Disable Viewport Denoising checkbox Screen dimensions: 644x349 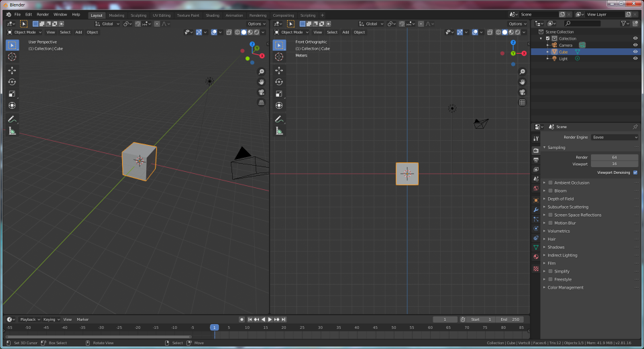635,172
